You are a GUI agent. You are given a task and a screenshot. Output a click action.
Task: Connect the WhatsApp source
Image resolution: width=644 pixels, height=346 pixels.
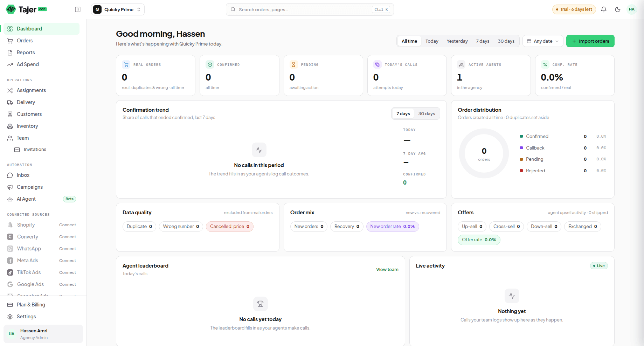point(68,249)
